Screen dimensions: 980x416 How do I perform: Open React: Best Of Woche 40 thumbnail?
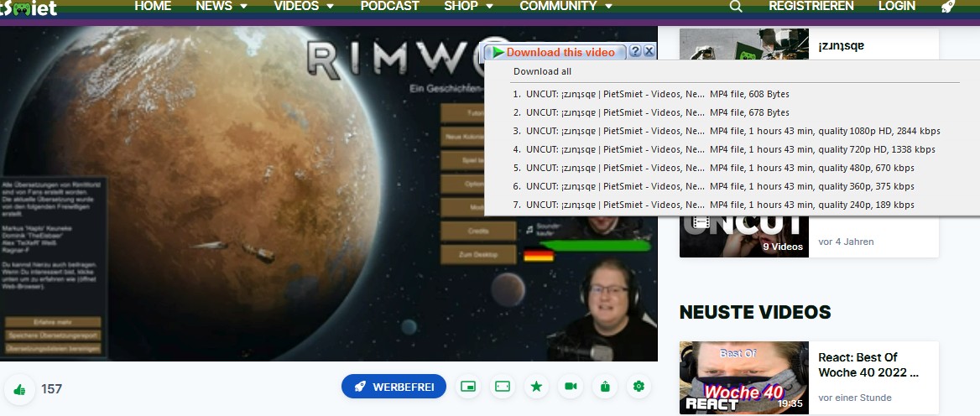[743, 377]
